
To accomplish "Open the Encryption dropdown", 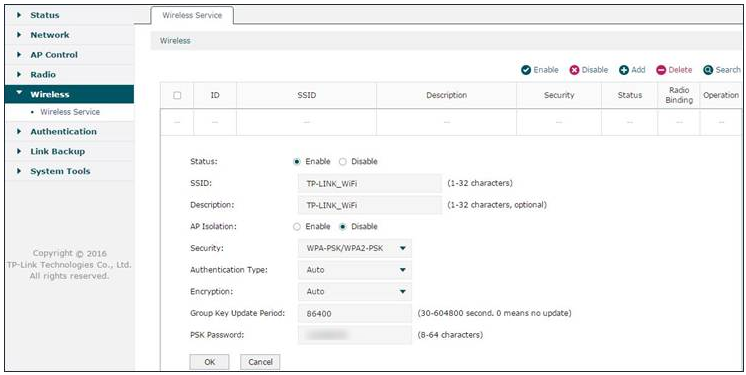I will (354, 291).
